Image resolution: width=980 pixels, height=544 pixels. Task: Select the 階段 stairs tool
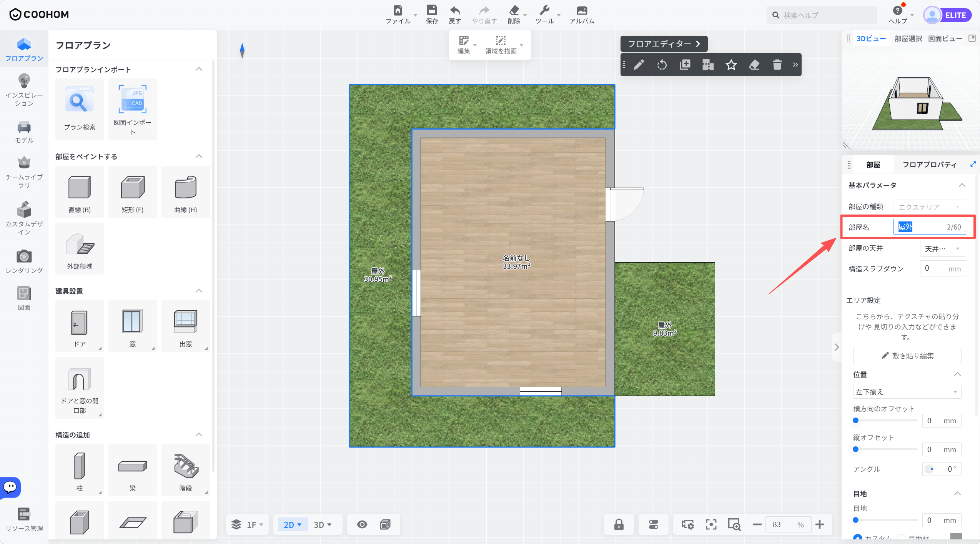[x=186, y=470]
